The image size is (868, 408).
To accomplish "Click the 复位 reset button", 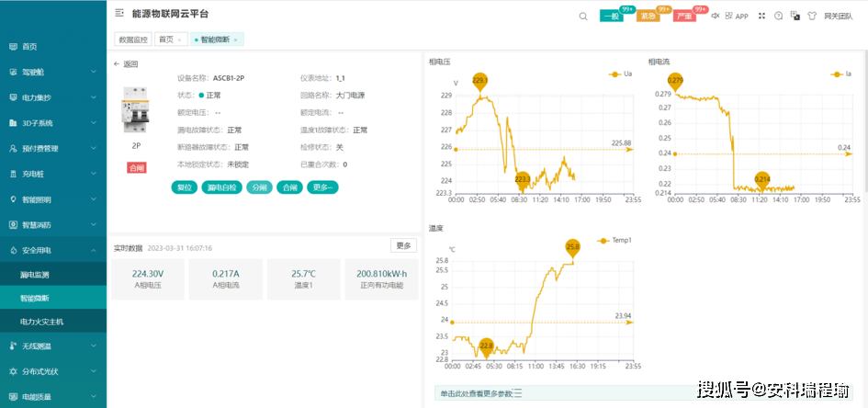I will (x=185, y=187).
